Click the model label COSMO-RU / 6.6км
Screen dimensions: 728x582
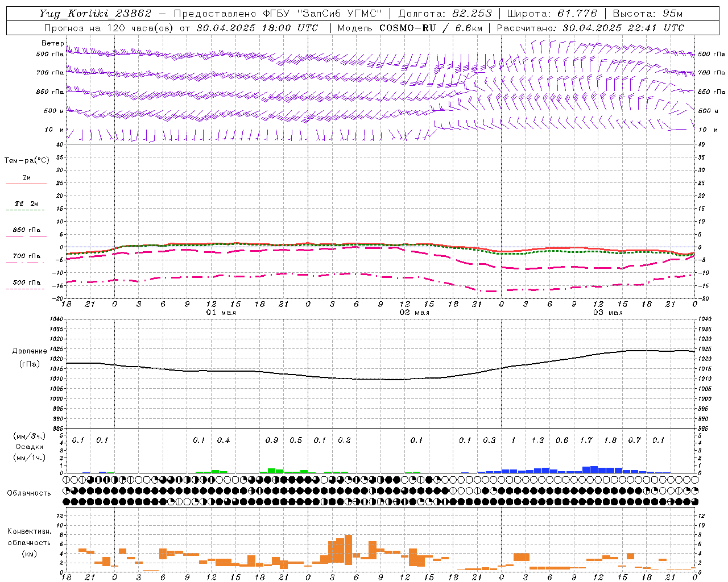coord(431,28)
